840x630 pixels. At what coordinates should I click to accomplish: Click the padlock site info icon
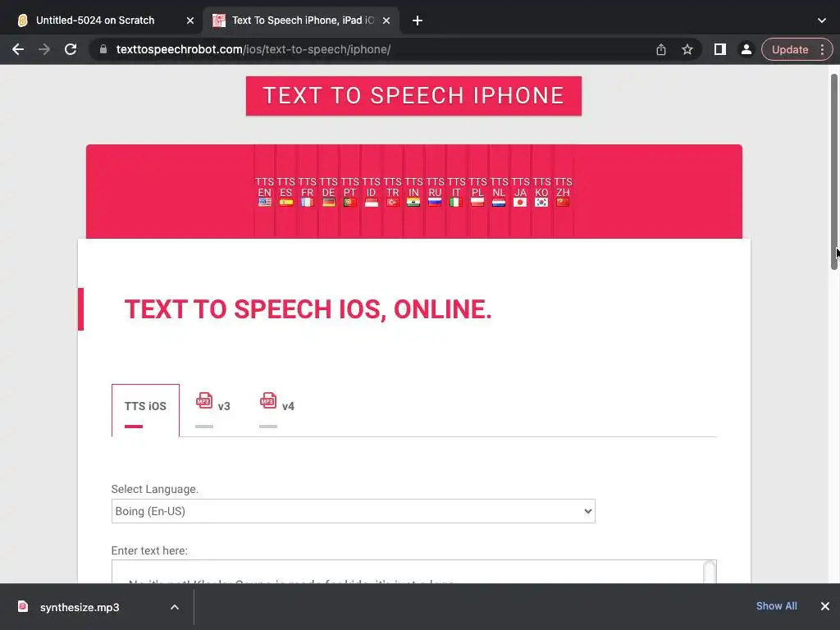(x=103, y=49)
